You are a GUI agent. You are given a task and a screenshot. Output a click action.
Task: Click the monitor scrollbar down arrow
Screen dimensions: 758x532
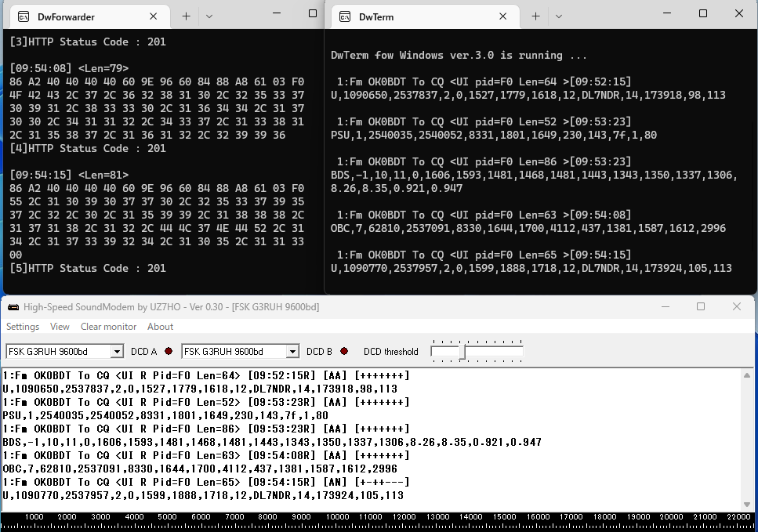pyautogui.click(x=747, y=504)
